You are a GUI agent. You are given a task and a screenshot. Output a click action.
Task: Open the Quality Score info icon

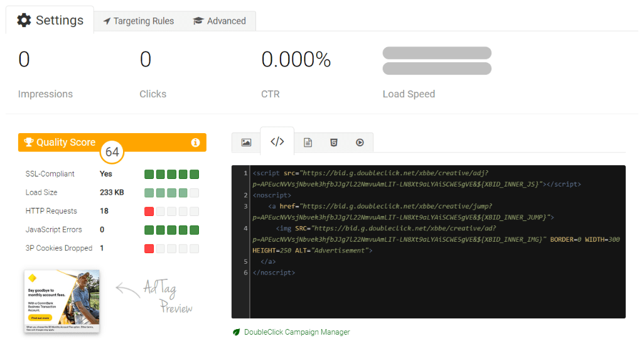[x=195, y=143]
